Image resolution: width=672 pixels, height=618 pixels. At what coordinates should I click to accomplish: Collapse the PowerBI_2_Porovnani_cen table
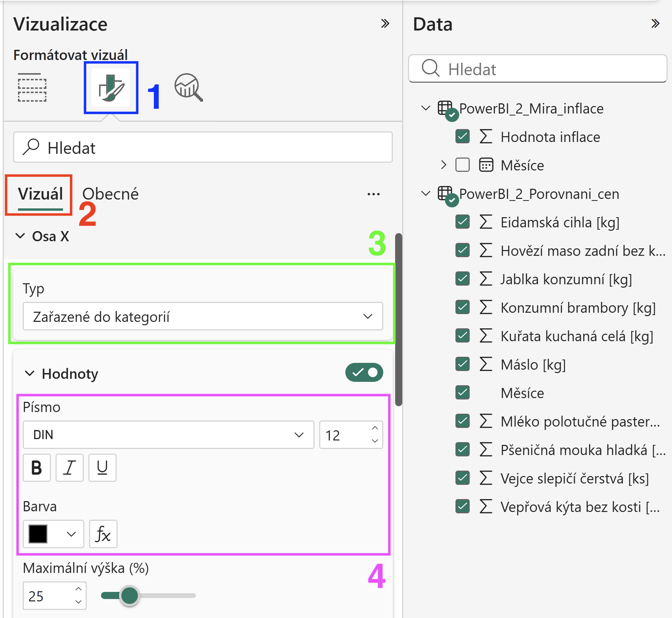click(x=426, y=193)
